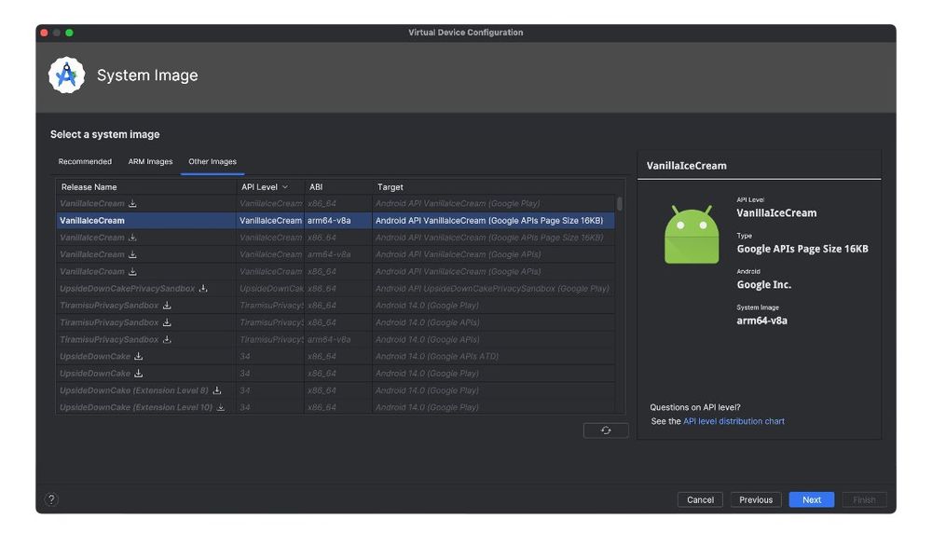Open help with the question mark icon

(x=51, y=499)
